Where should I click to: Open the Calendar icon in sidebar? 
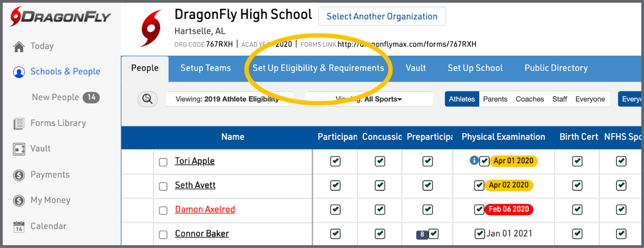[x=19, y=227]
